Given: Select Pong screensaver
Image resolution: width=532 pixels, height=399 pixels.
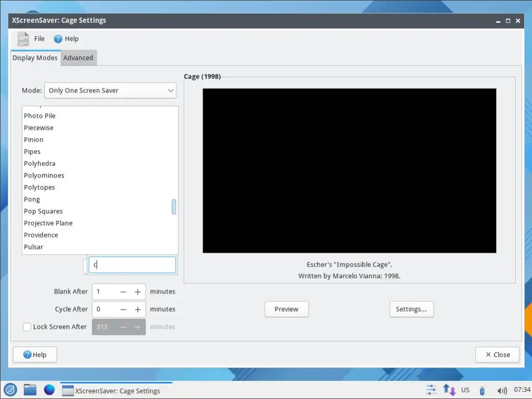Looking at the screenshot, I should tap(100, 199).
